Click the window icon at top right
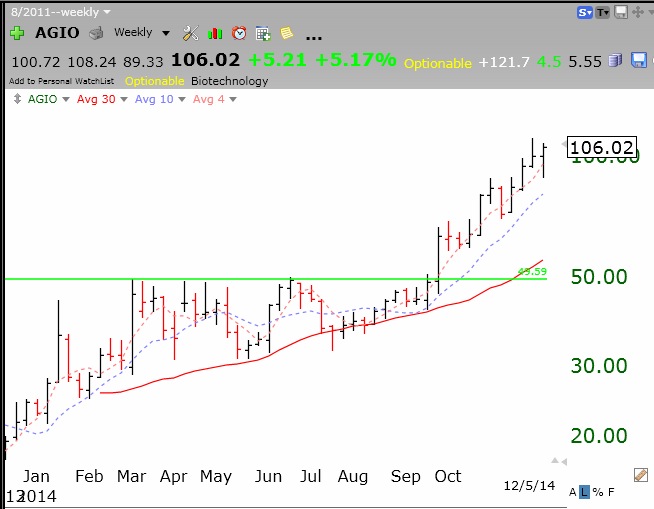 point(621,13)
